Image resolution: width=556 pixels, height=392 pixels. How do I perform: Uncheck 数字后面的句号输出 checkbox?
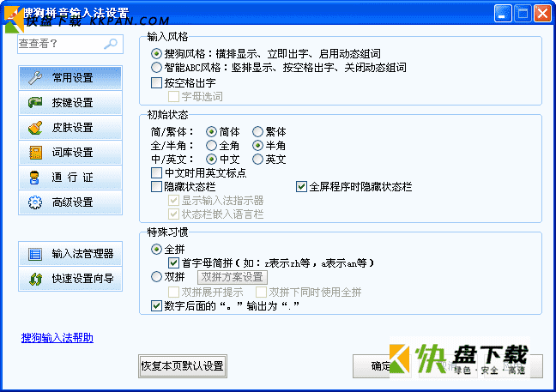156,306
